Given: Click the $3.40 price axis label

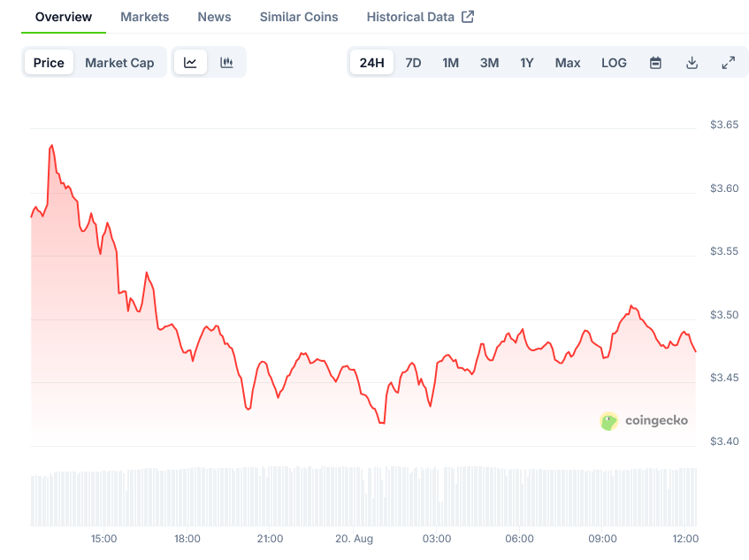Looking at the screenshot, I should pos(724,441).
